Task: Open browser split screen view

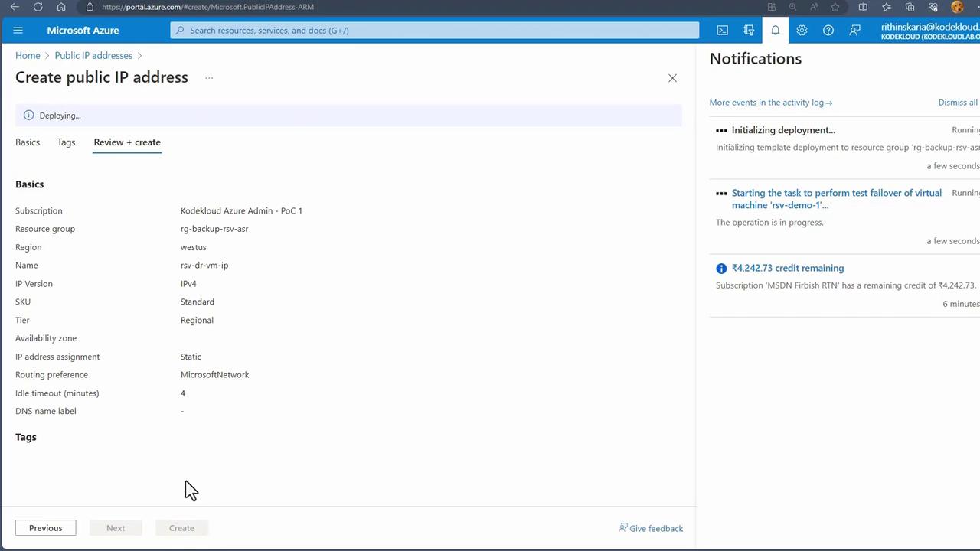Action: pos(863,7)
